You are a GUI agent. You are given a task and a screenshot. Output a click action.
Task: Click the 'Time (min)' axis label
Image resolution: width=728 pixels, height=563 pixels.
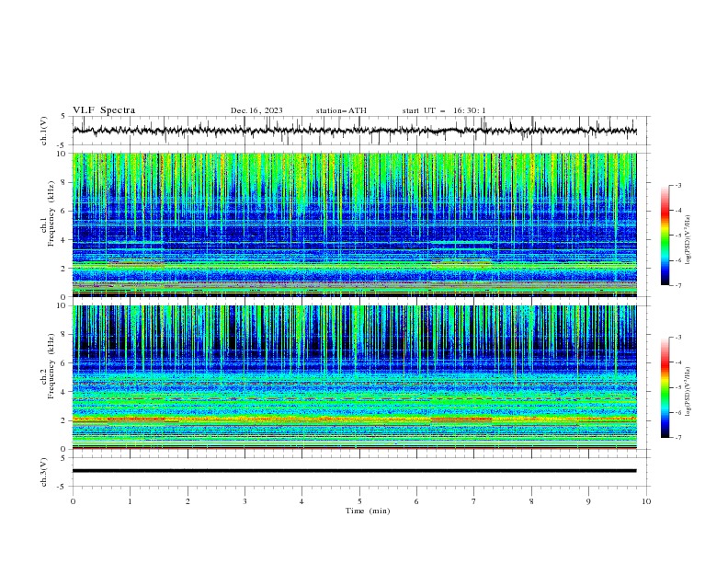[368, 511]
